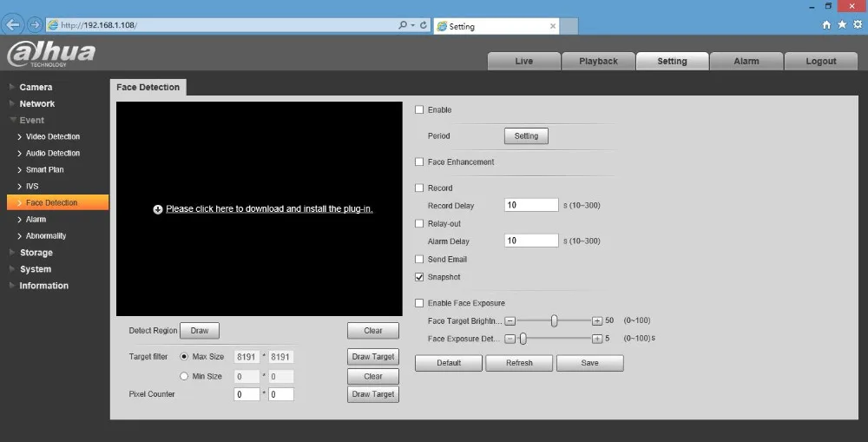The image size is (868, 442).
Task: Clear the Detect Region
Action: click(x=373, y=331)
